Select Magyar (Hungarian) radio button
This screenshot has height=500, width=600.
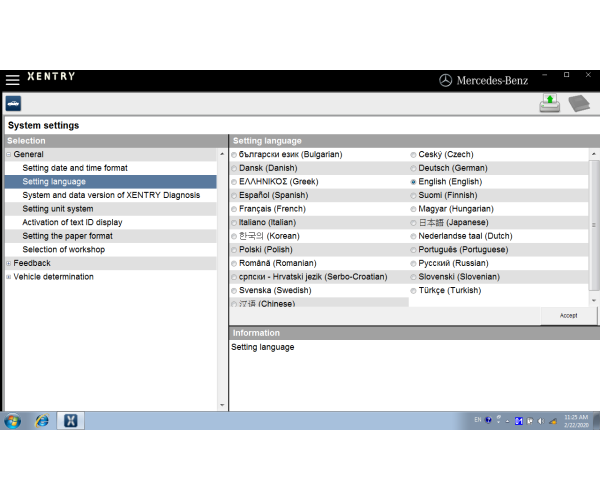tap(413, 209)
